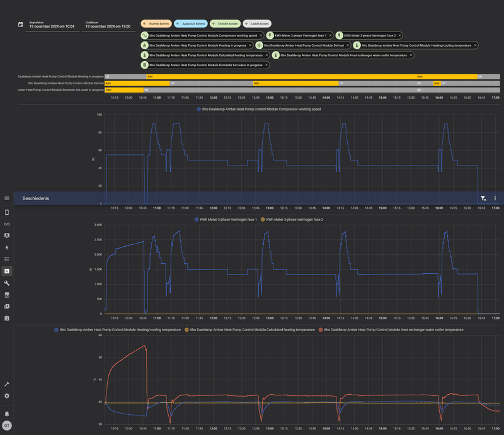Toggle Compressor working speed legend series

(259, 110)
